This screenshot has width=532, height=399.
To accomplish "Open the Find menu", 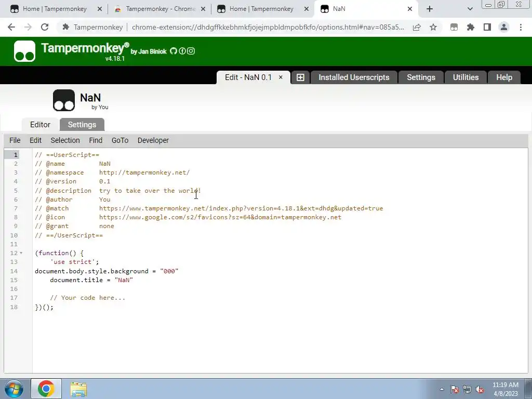I will (x=96, y=140).
